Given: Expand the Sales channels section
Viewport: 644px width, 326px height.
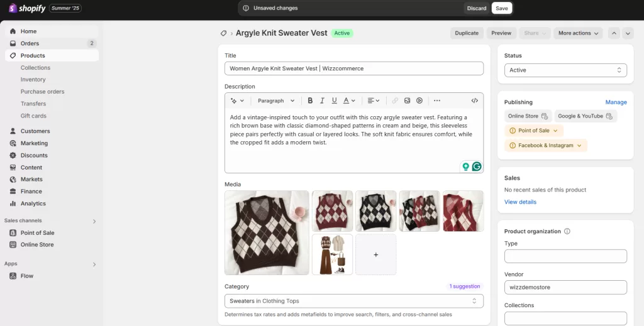Looking at the screenshot, I should coord(94,222).
